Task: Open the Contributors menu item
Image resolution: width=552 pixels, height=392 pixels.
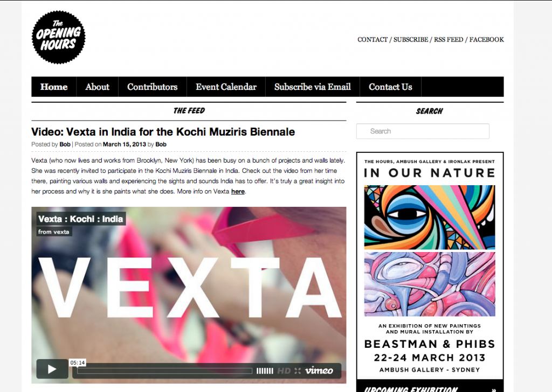Action: click(x=153, y=87)
